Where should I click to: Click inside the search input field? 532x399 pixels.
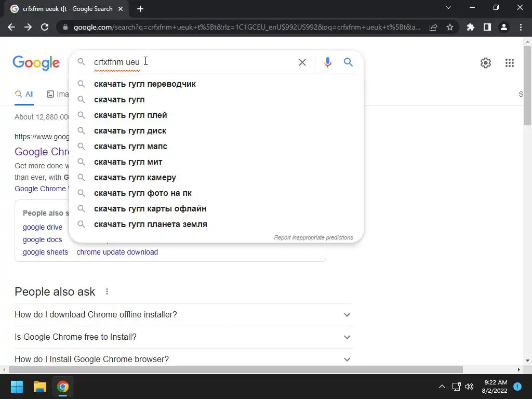click(193, 62)
